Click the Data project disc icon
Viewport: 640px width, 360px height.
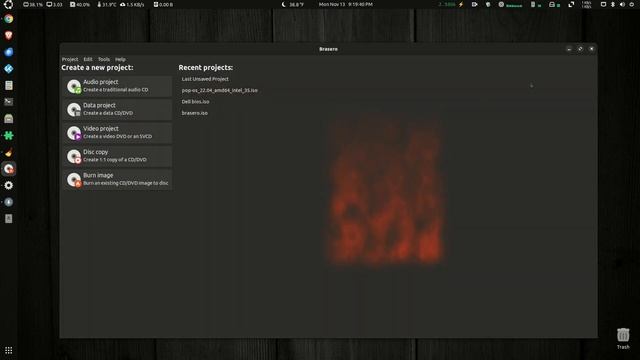point(74,110)
